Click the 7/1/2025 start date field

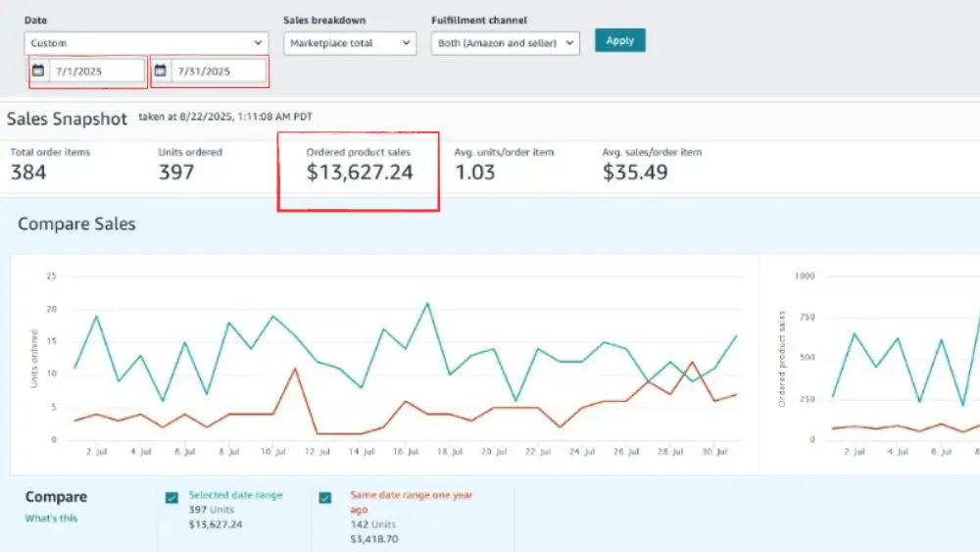click(96, 72)
